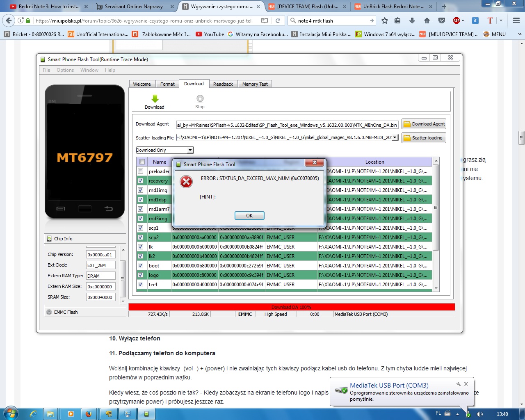525x420 pixels.
Task: Uncheck the recovery partition checkbox
Action: 141,181
